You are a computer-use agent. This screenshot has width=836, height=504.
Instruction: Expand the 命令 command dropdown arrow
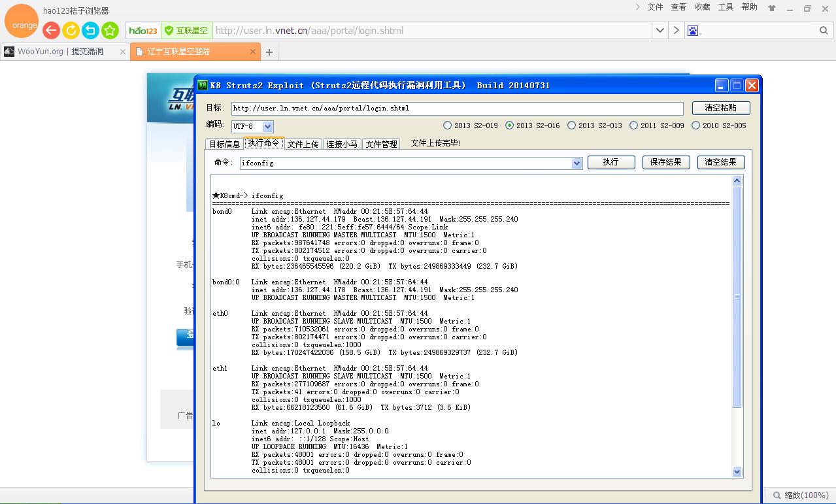[x=577, y=163]
